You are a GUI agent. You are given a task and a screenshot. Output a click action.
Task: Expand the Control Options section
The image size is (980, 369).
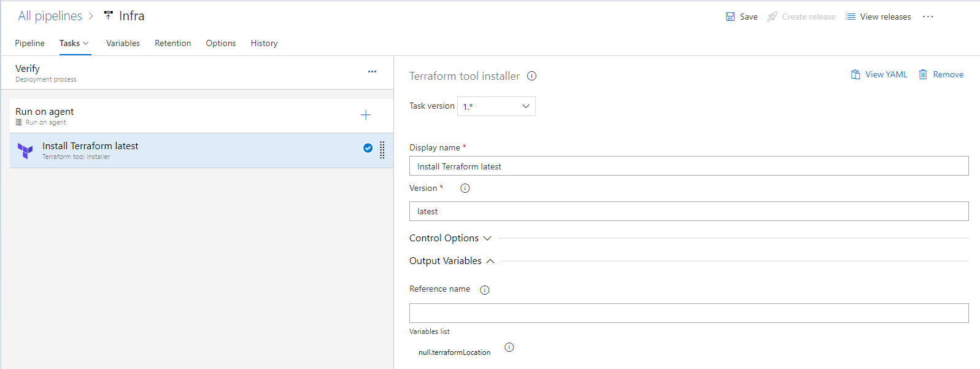click(x=450, y=238)
